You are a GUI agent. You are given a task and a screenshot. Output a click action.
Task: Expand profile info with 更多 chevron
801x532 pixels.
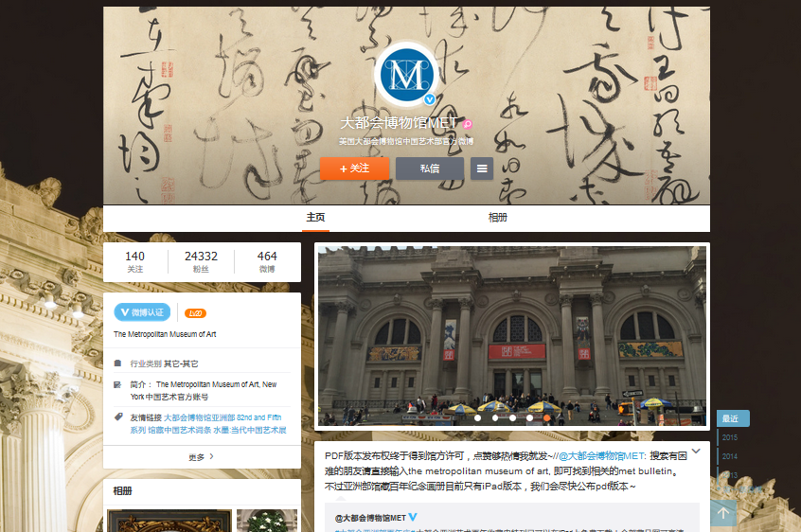(x=202, y=457)
